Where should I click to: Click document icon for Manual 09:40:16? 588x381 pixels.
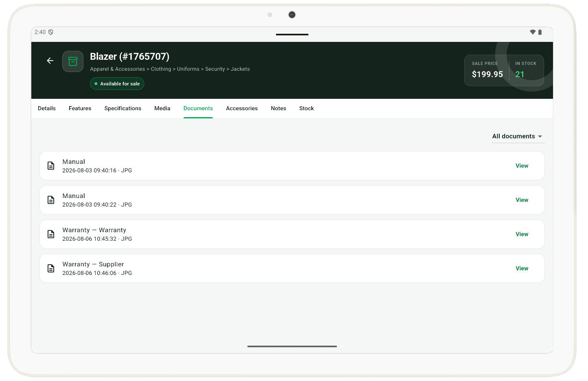(x=51, y=166)
